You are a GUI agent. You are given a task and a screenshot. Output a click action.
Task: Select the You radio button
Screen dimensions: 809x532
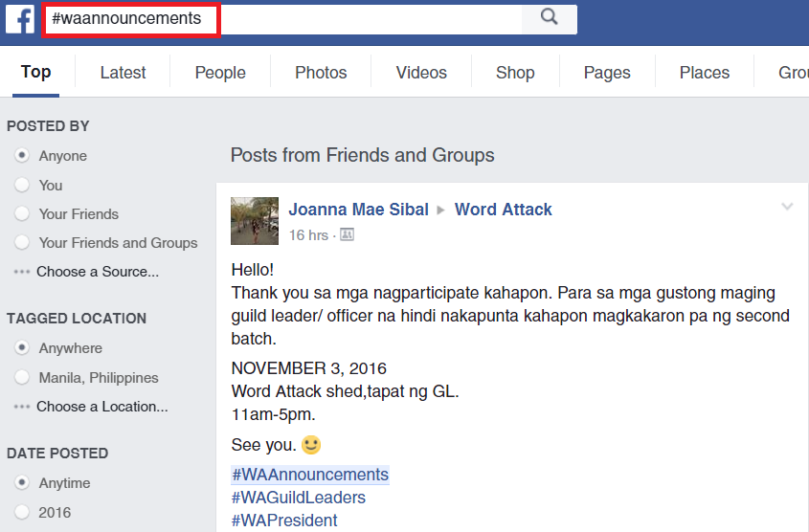tap(22, 185)
